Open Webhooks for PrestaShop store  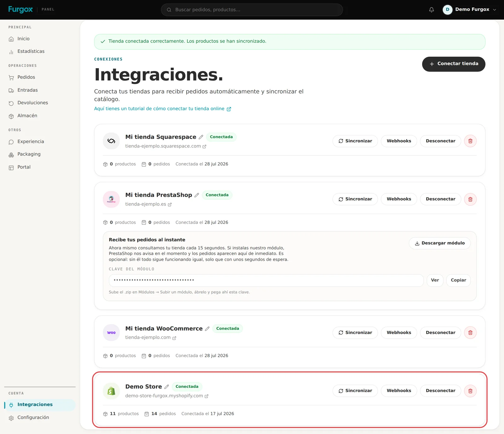coord(399,199)
